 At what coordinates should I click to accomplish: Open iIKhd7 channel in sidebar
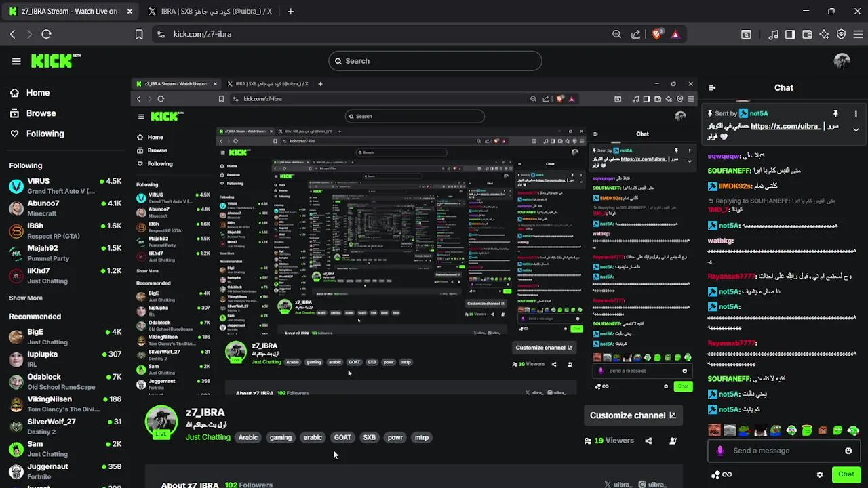pos(65,275)
